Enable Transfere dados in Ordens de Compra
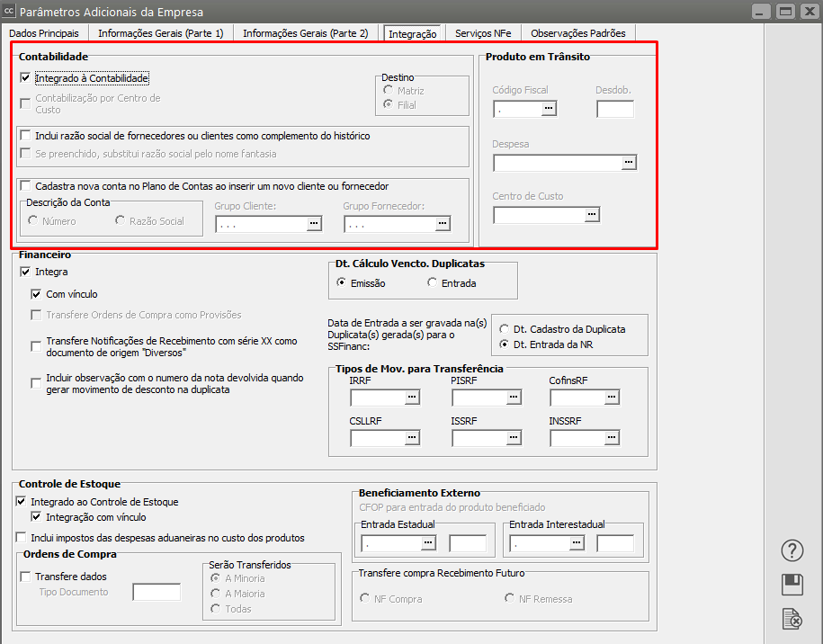Viewport: 823px width, 644px height. point(25,577)
